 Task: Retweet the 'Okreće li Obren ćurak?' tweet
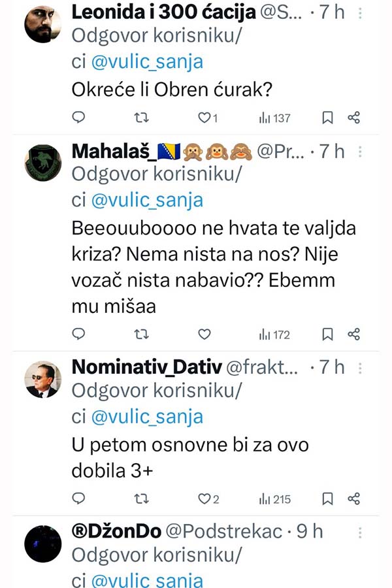[141, 118]
